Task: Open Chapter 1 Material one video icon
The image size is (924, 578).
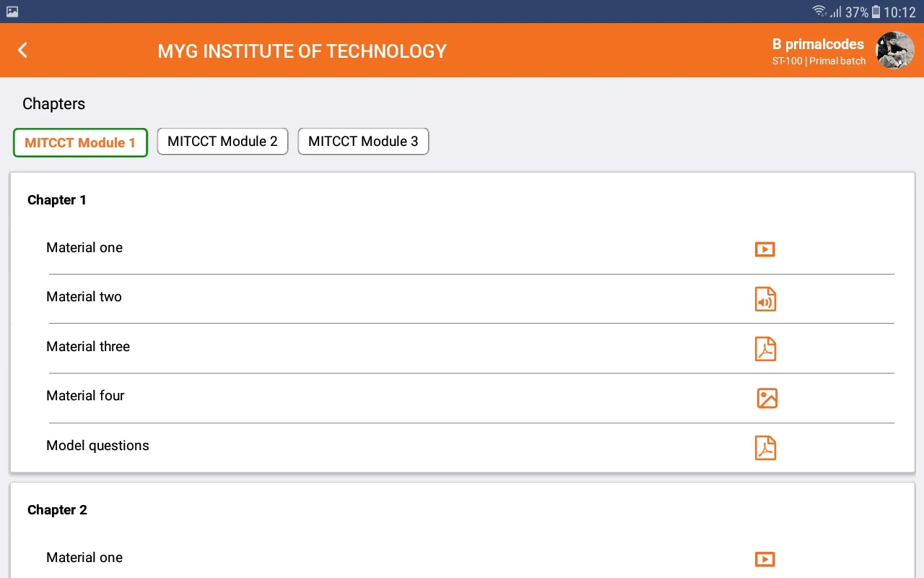Action: click(x=764, y=249)
